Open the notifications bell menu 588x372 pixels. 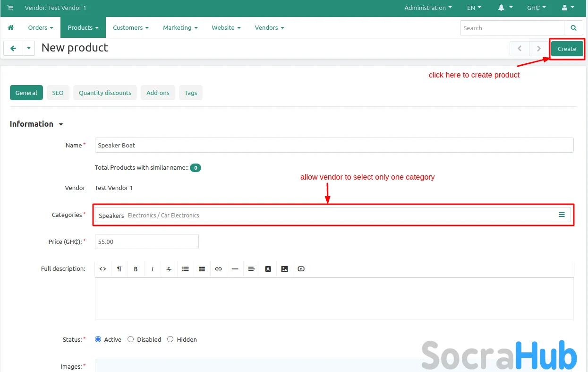(x=505, y=8)
